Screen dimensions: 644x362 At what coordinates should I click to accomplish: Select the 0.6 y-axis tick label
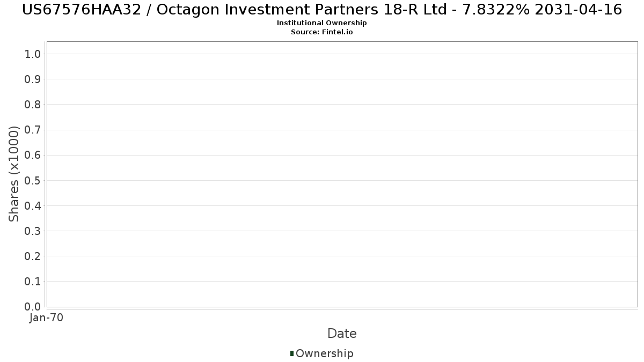[33, 155]
